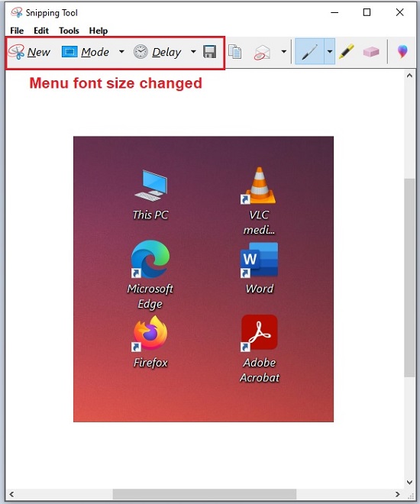Viewport: 420px width, 504px height.
Task: Start a New snip
Action: pyautogui.click(x=29, y=52)
